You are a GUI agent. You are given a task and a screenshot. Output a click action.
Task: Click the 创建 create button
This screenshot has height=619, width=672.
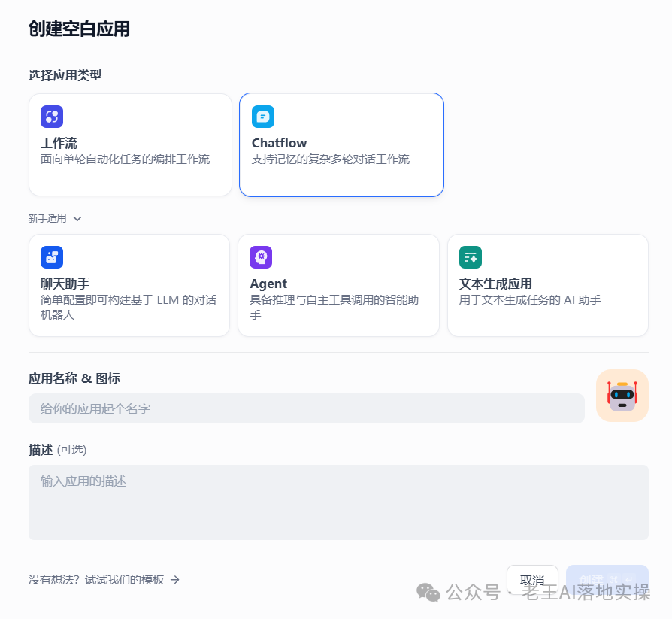click(x=607, y=580)
